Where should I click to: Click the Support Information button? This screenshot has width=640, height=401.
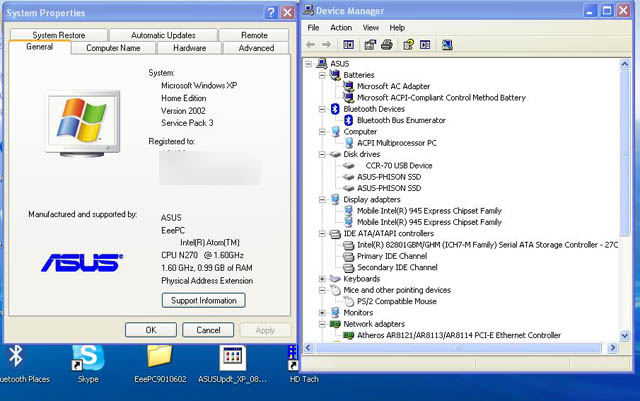click(x=204, y=301)
